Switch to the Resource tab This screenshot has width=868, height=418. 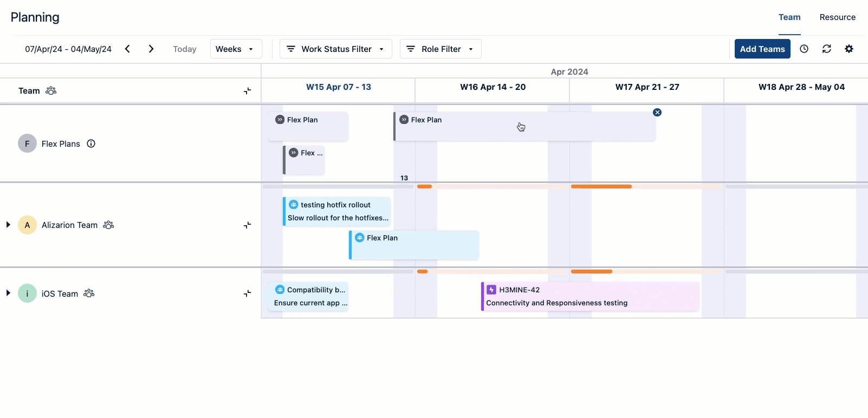[x=837, y=17]
